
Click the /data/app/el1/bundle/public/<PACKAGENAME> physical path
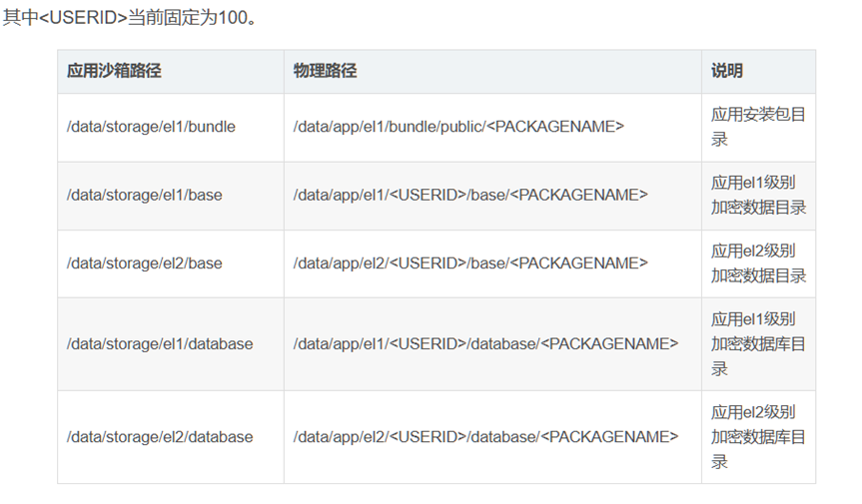click(458, 127)
